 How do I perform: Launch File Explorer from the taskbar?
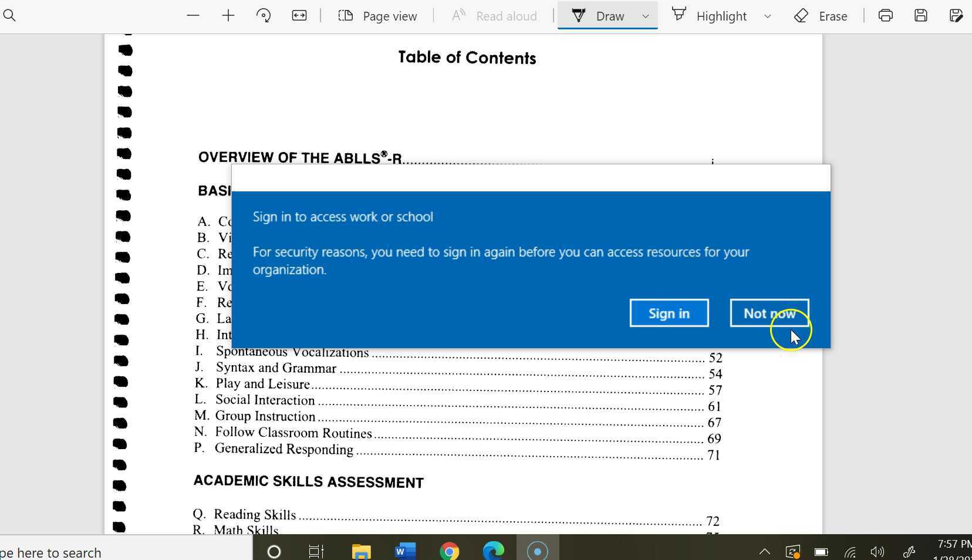pos(361,551)
